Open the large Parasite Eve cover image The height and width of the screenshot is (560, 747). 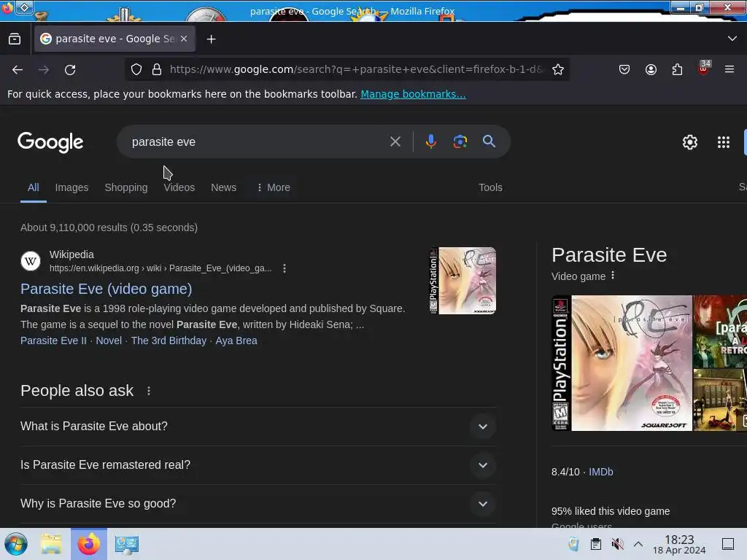click(622, 363)
